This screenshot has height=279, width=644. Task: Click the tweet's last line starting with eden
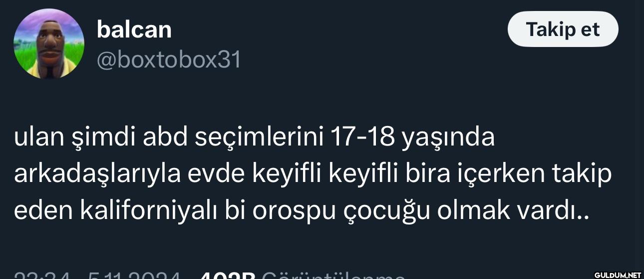302,211
